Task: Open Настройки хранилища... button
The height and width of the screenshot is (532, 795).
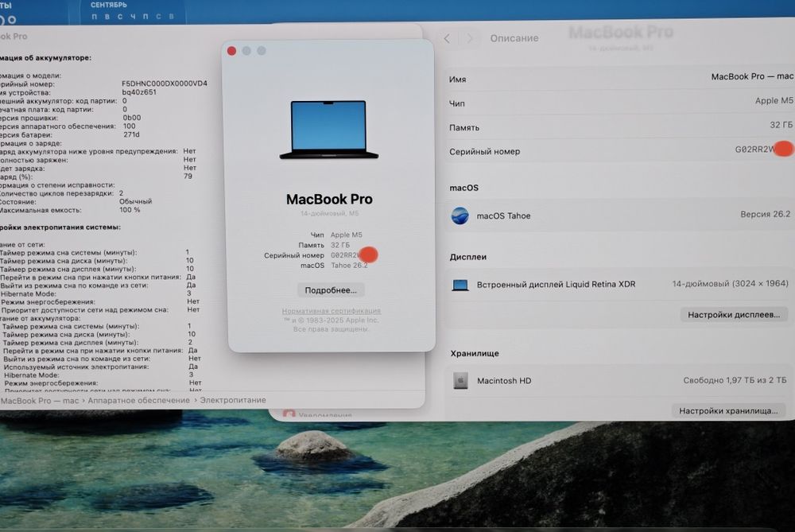Action: tap(728, 411)
